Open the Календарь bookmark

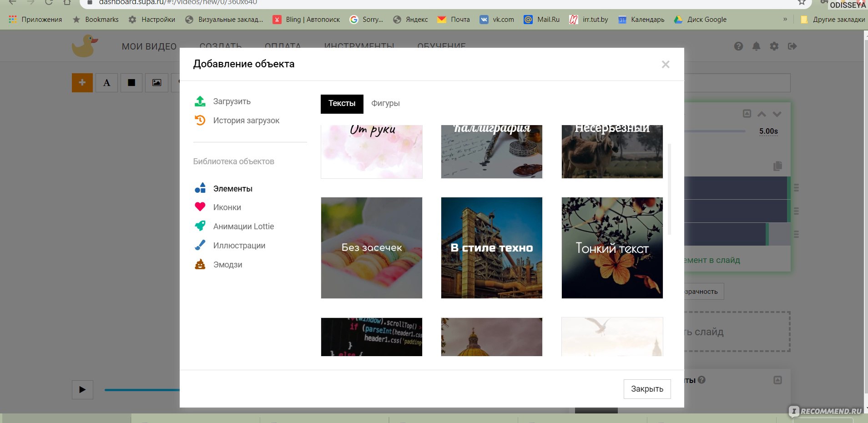641,19
